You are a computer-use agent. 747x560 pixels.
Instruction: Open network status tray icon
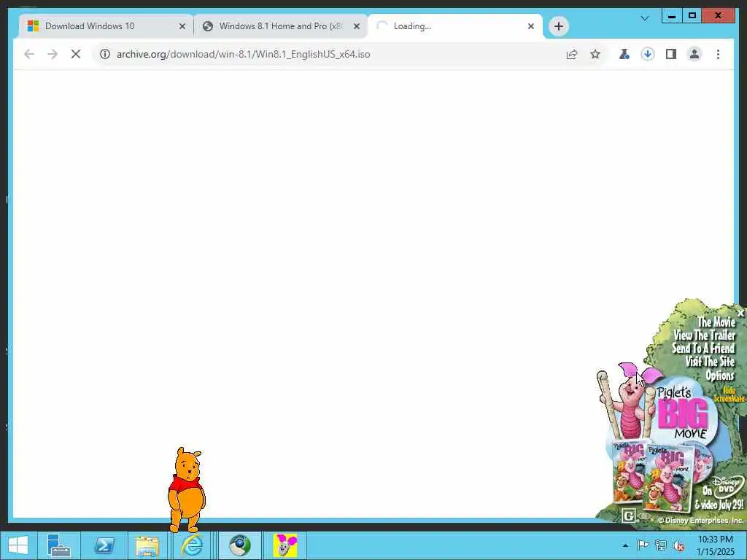click(x=660, y=545)
